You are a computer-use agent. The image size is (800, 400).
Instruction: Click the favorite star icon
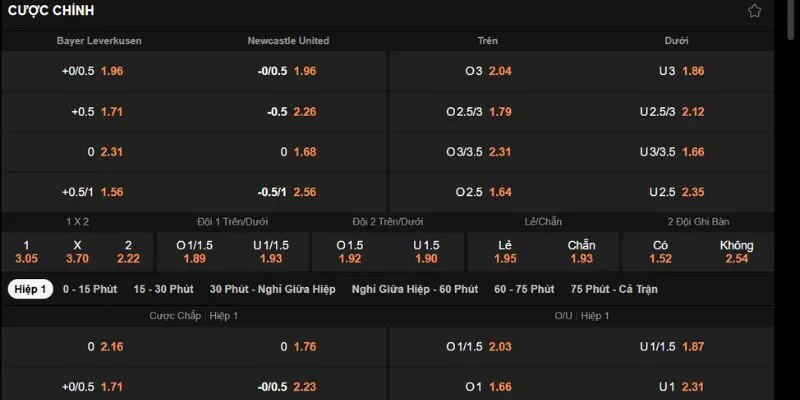pyautogui.click(x=783, y=11)
